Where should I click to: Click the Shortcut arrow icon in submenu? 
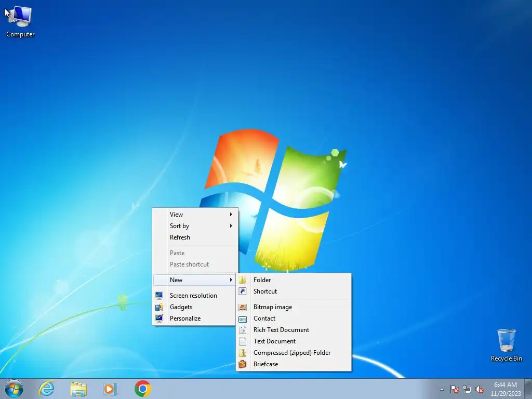point(243,291)
